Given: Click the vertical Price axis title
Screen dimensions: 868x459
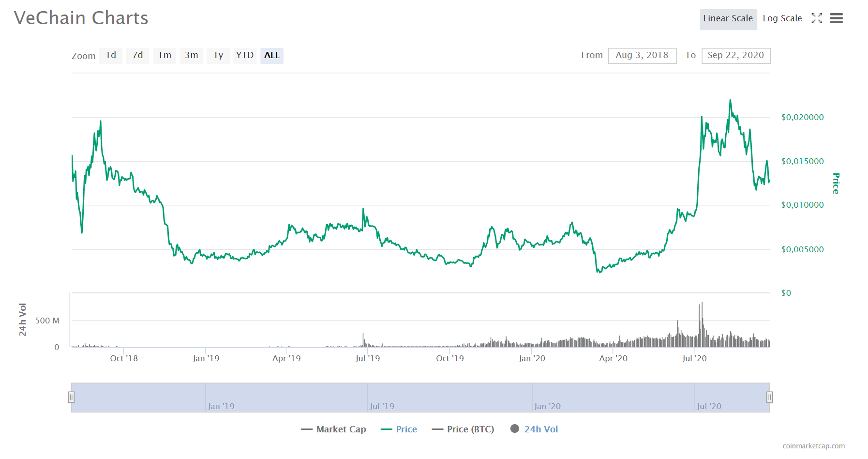Looking at the screenshot, I should tap(836, 184).
